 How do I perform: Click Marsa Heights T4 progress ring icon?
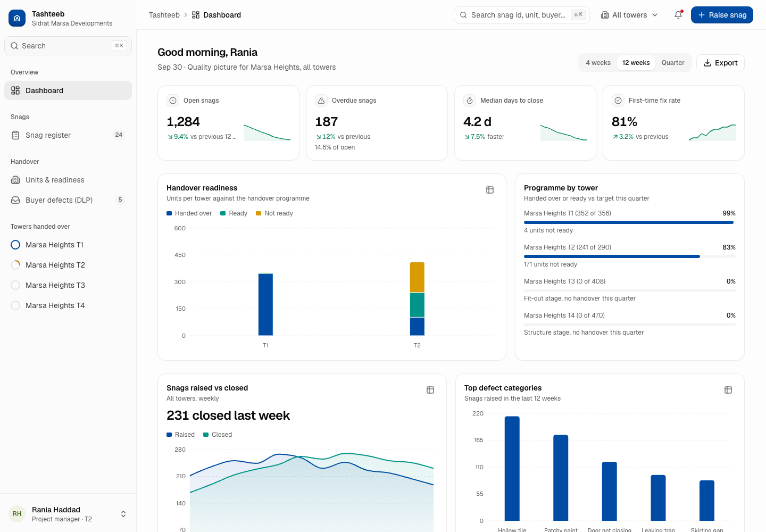(x=15, y=305)
